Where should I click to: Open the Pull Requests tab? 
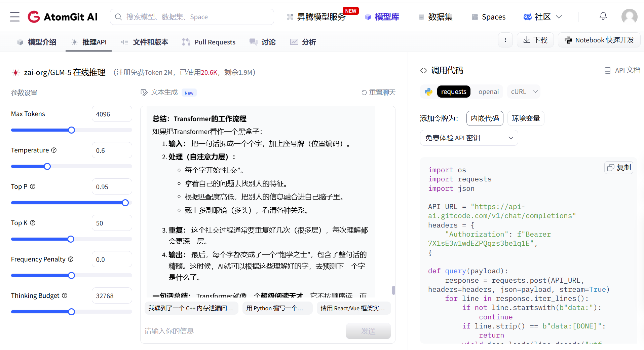215,42
